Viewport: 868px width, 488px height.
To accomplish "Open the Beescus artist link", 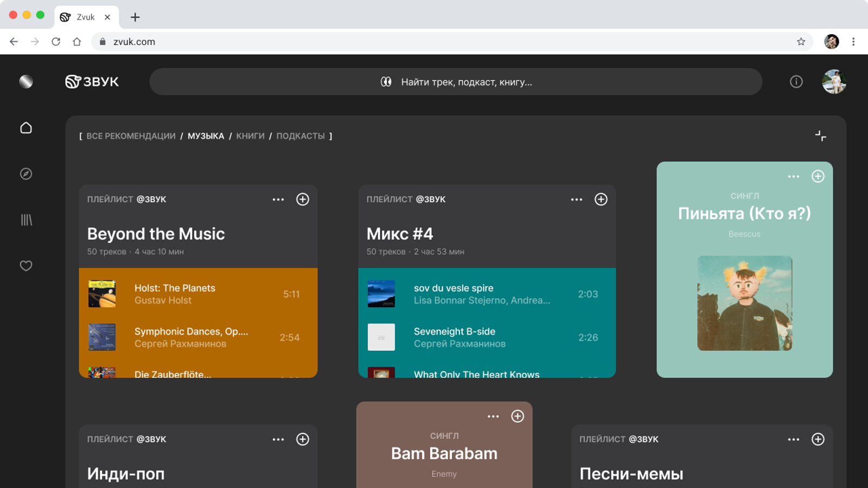I will (744, 234).
